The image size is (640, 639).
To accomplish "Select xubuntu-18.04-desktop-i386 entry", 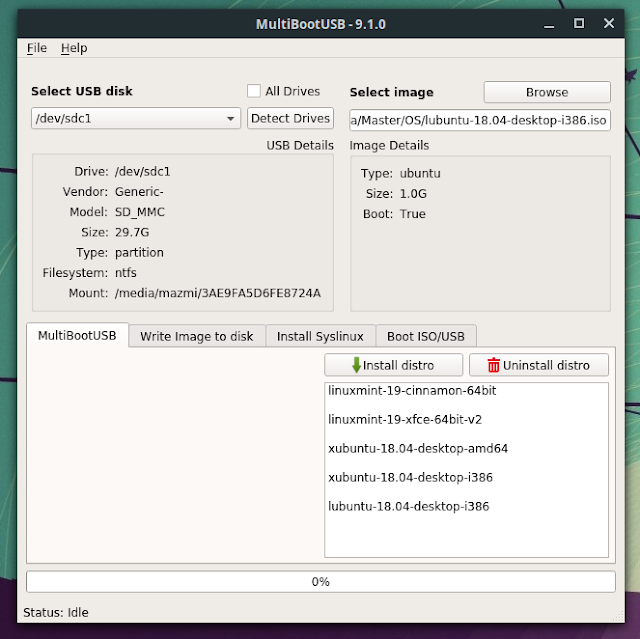I will [466, 477].
